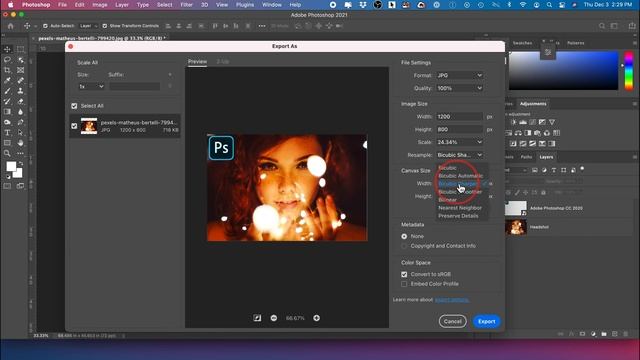This screenshot has height=360, width=640.
Task: Open the Size 1x dropdown
Action: [91, 87]
